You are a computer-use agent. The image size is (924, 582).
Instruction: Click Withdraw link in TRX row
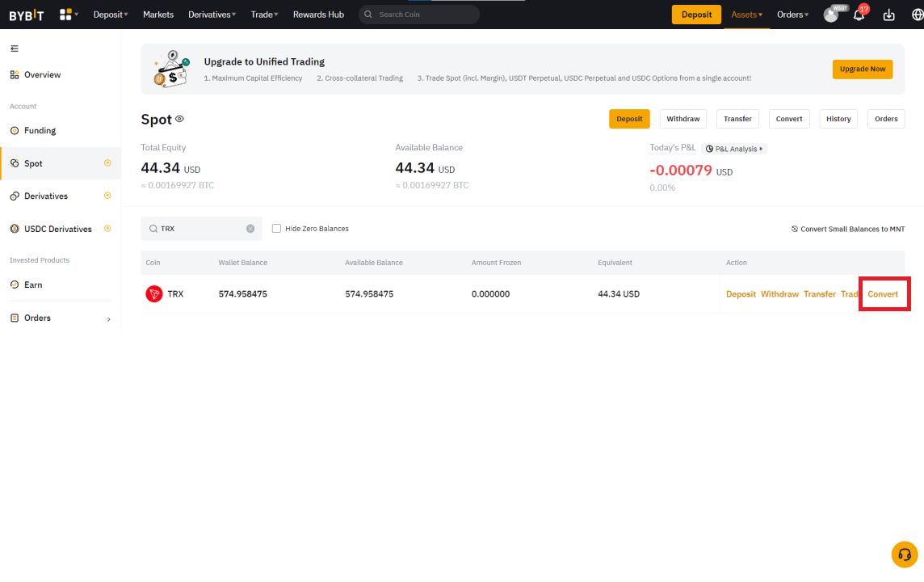point(779,293)
